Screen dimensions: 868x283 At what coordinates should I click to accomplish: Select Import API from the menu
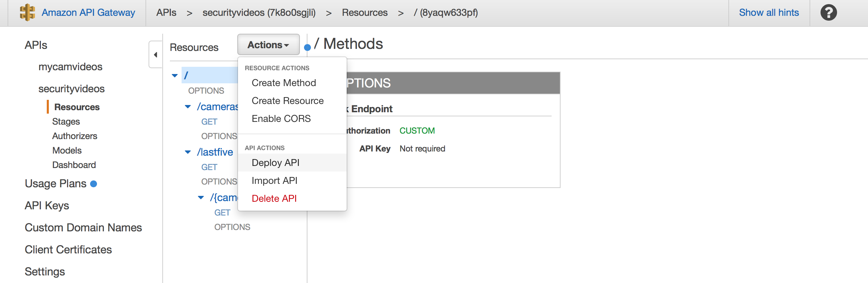click(x=292, y=180)
